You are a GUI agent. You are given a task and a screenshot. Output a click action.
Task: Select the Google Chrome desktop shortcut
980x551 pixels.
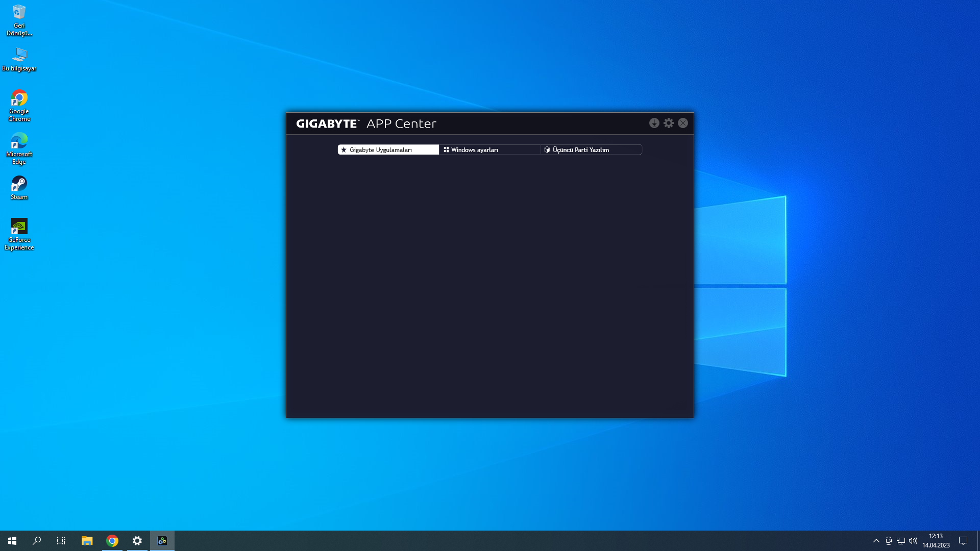(19, 106)
